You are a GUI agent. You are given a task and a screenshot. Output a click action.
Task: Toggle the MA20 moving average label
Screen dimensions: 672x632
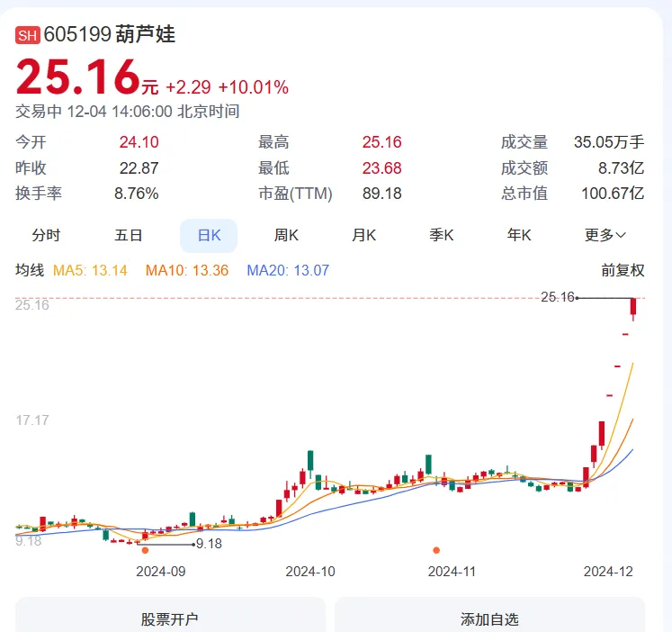(288, 270)
